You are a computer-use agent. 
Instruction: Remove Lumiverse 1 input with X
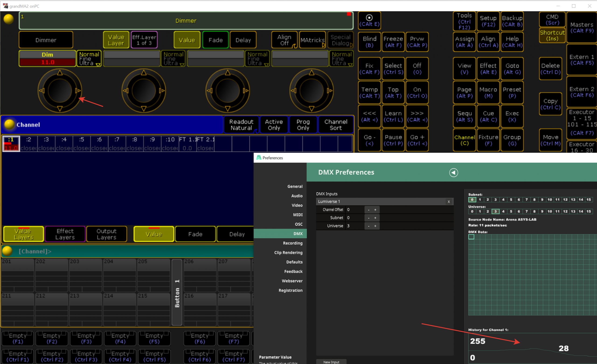[448, 202]
